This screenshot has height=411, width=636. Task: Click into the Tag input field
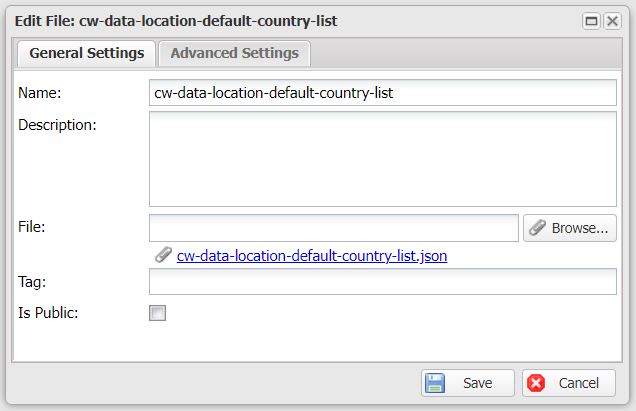(382, 283)
